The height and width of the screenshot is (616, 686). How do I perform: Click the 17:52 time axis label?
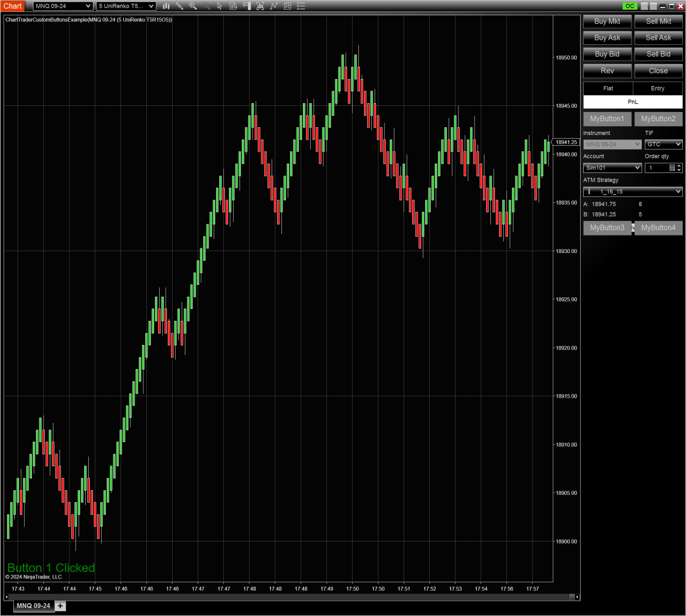coord(430,589)
